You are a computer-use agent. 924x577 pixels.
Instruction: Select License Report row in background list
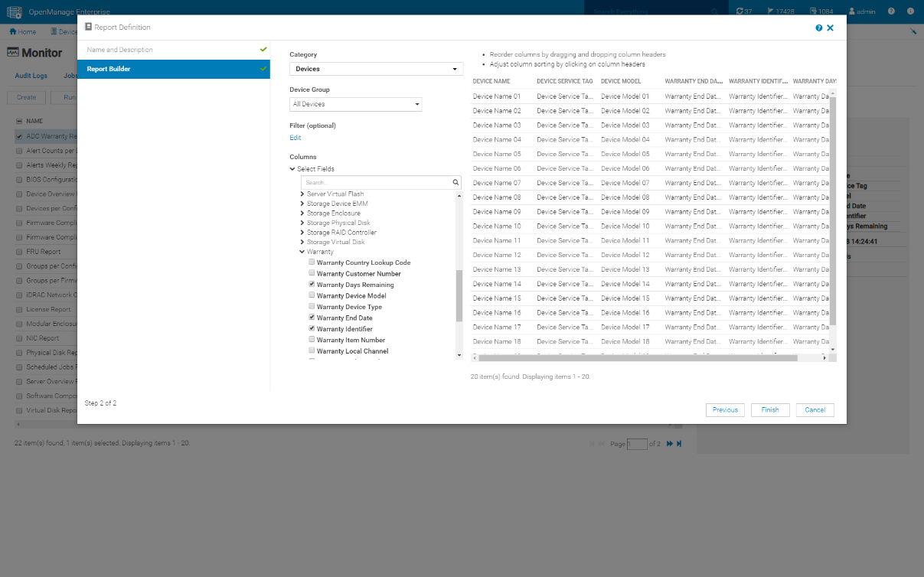46,309
